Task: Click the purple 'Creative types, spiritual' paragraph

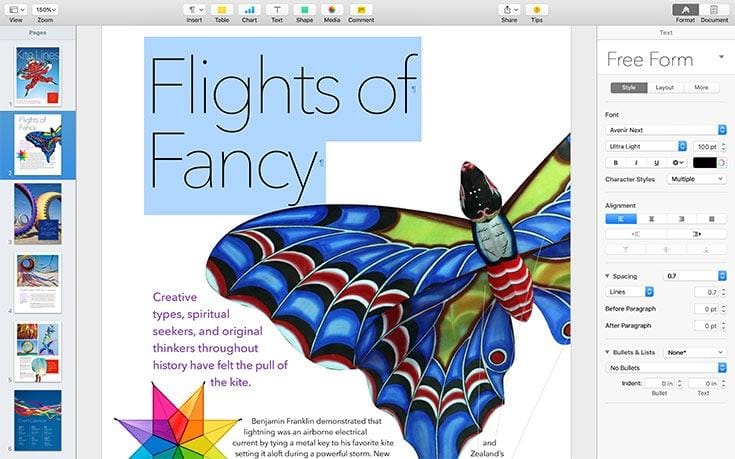Action: pos(220,339)
